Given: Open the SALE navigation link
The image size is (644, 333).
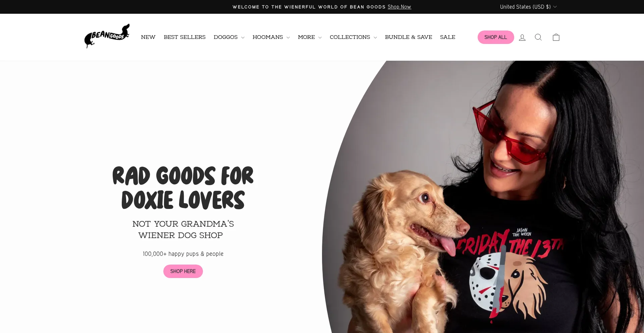Looking at the screenshot, I should coord(448,37).
